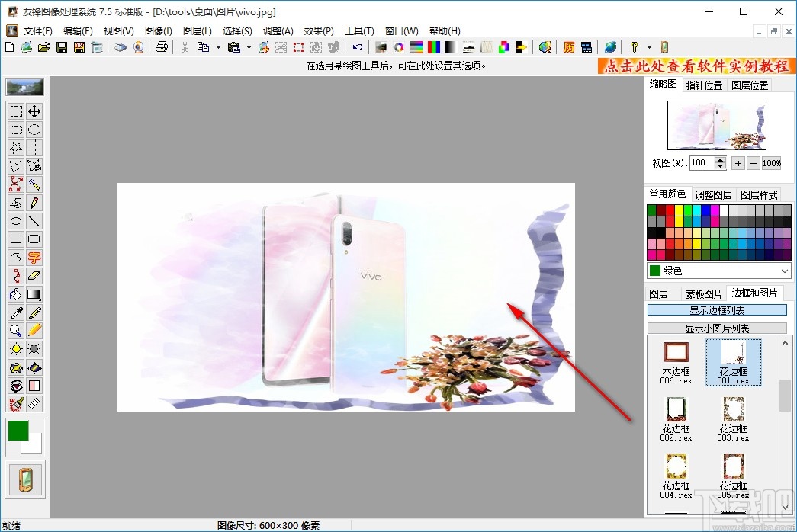The image size is (797, 532).
Task: Select the eyedropper color picker tool
Action: (x=16, y=312)
